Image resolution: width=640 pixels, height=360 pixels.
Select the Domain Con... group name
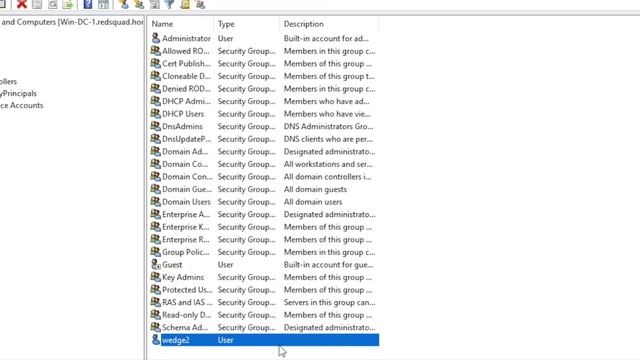187,177
